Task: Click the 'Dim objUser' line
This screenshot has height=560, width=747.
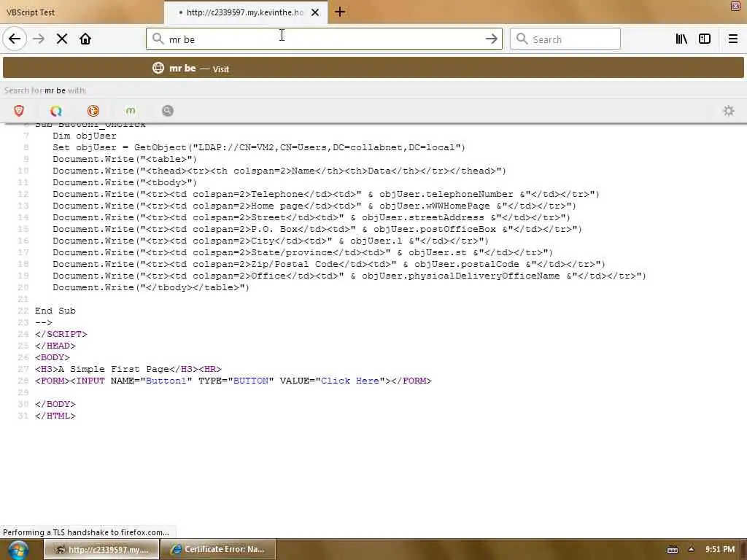Action: (x=85, y=136)
